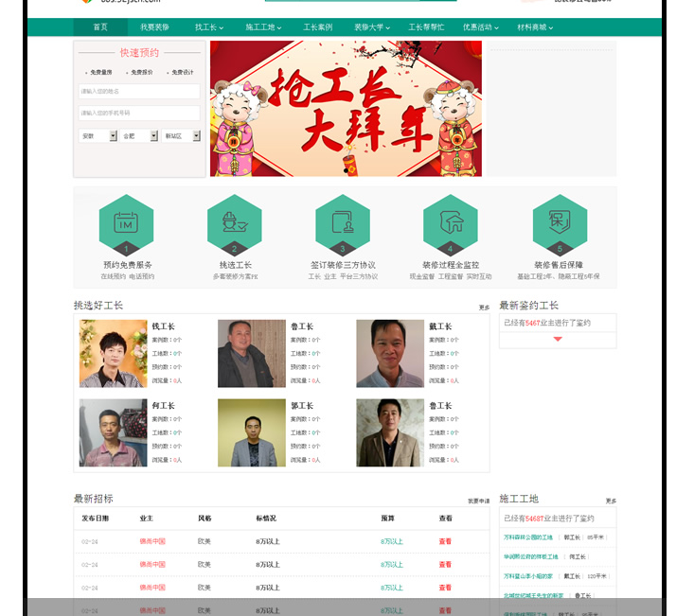Open 郭工长's photo in 挑选好工长
Screen dimensions: 676x616
[x=251, y=432]
